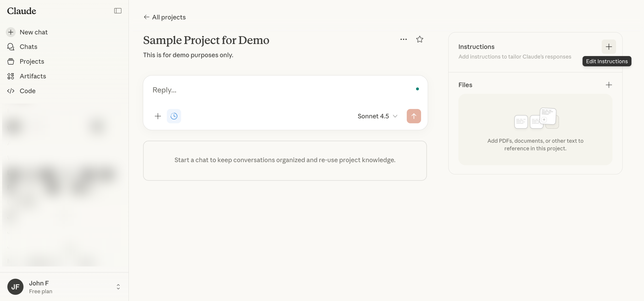Star the Sample Project for Demo

(x=420, y=39)
